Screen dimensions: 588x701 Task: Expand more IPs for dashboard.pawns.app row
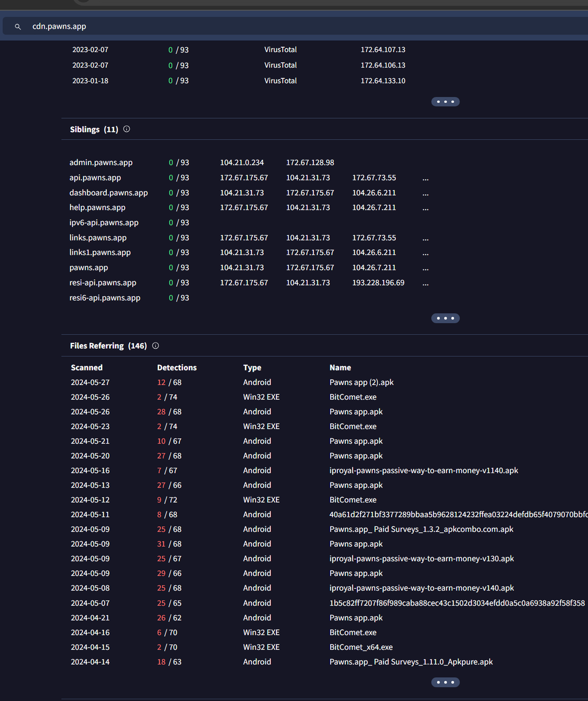coord(426,193)
